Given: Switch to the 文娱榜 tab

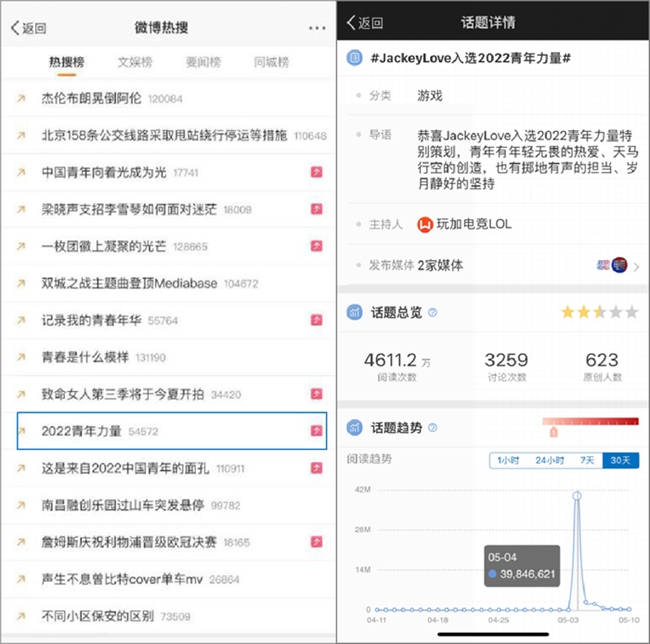Looking at the screenshot, I should point(135,62).
